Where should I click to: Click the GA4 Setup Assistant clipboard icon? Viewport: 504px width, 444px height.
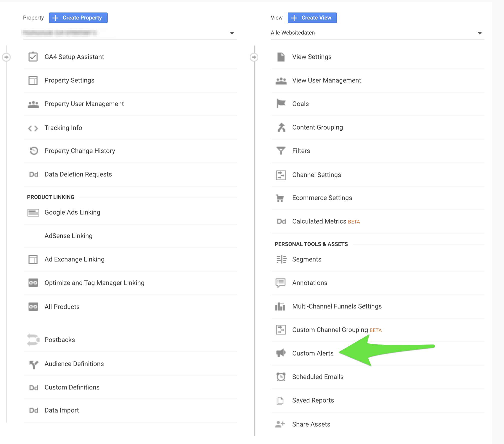pyautogui.click(x=33, y=57)
